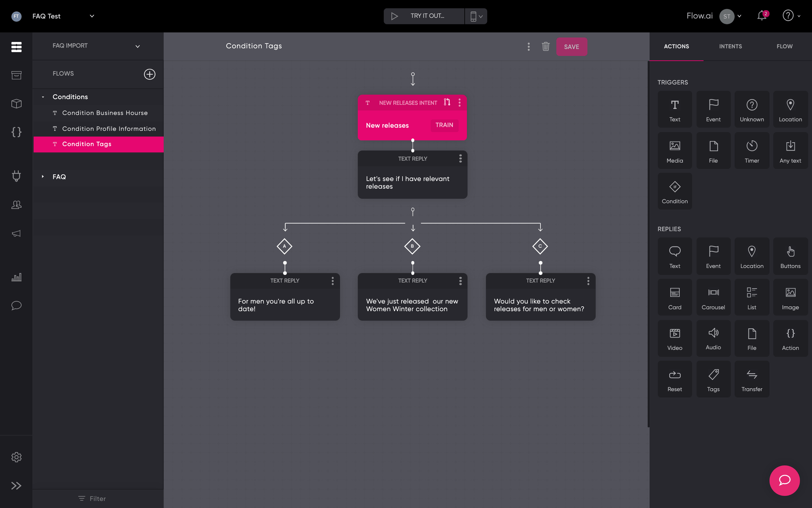Collapse the Conditions flow group
Screen dimensions: 812x508
[43, 97]
